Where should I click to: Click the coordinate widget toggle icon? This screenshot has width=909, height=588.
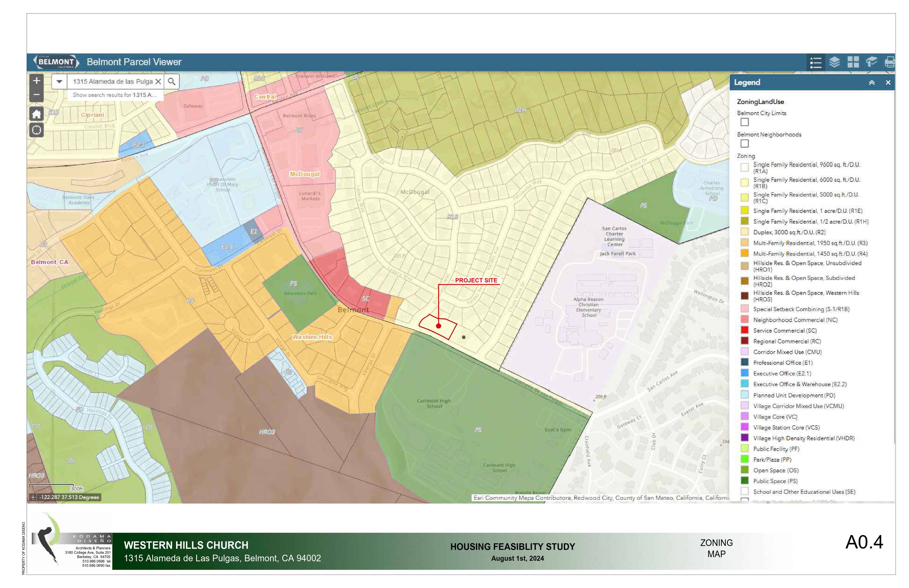[33, 497]
